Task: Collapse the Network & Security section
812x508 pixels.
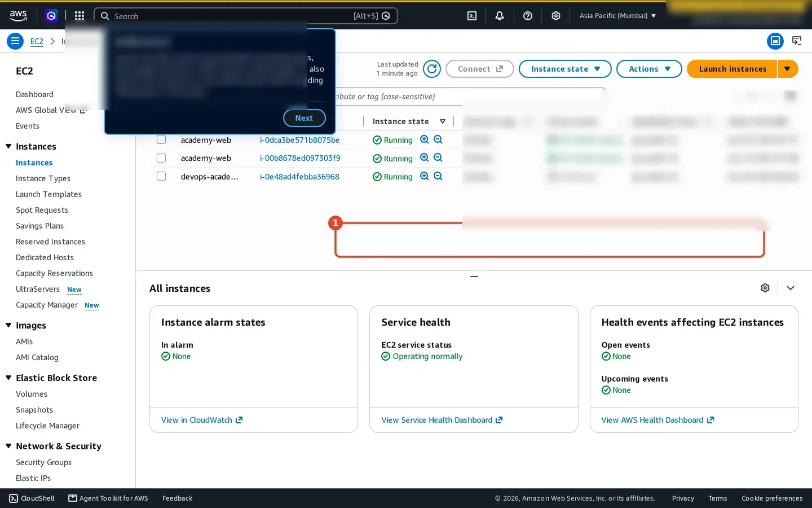Action: coord(8,446)
